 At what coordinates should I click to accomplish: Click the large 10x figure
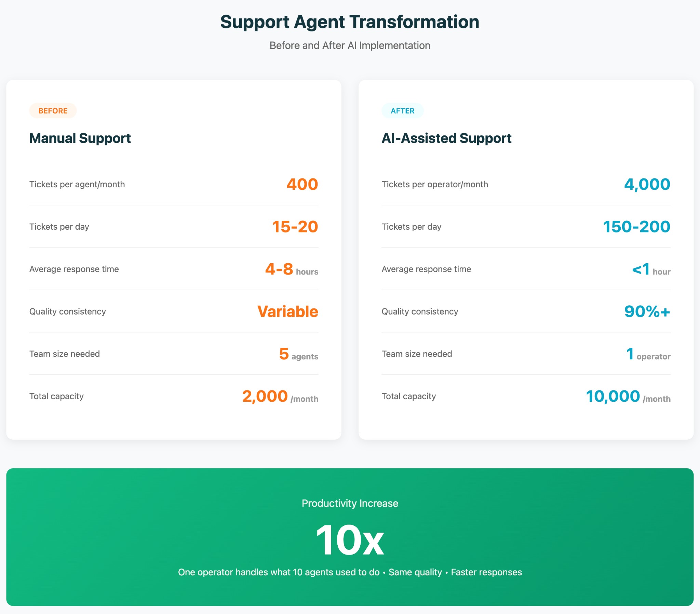350,539
